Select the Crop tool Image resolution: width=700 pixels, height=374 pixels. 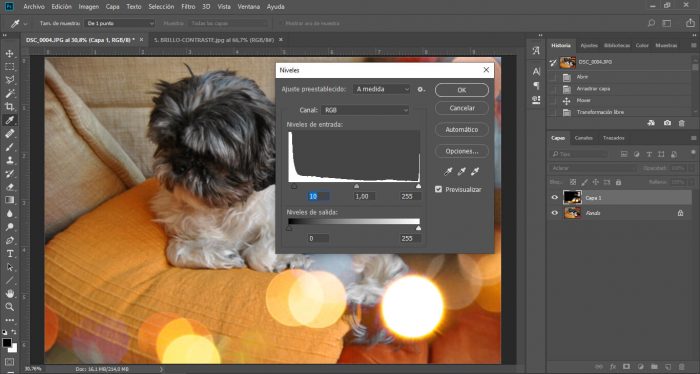click(9, 107)
